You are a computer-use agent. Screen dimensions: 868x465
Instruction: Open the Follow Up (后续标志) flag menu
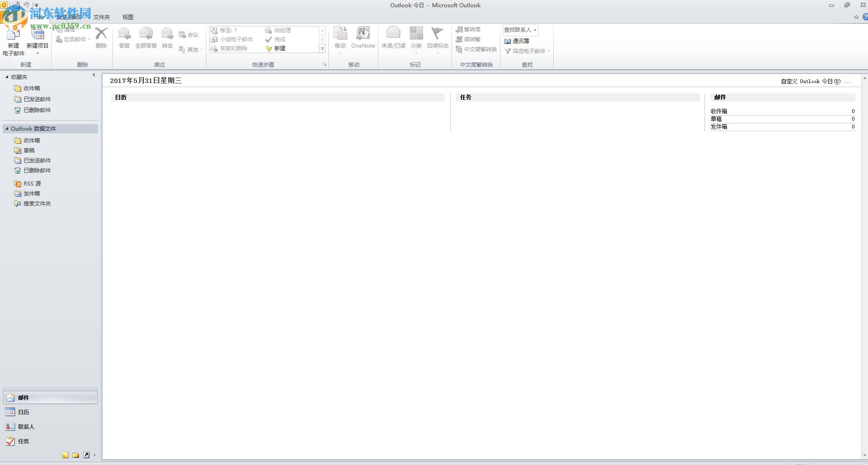coord(437,40)
